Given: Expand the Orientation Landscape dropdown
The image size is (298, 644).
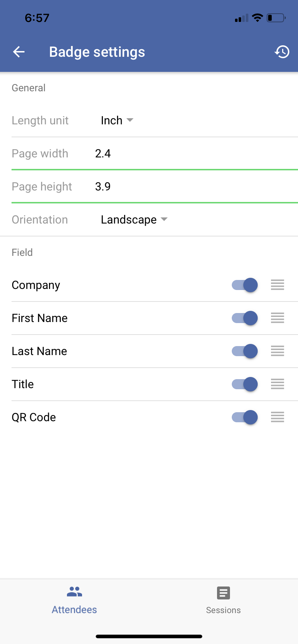Looking at the screenshot, I should [134, 220].
